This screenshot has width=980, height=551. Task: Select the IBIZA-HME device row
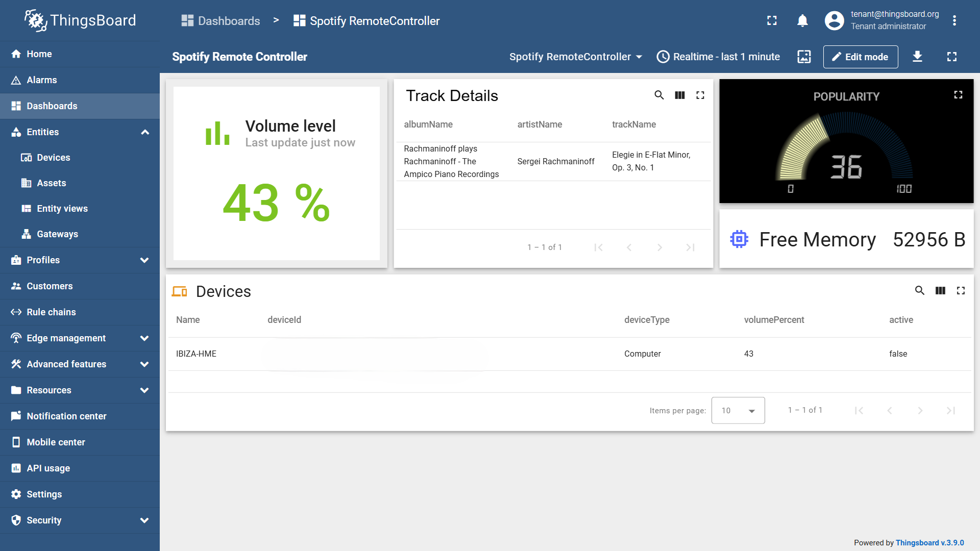click(570, 354)
